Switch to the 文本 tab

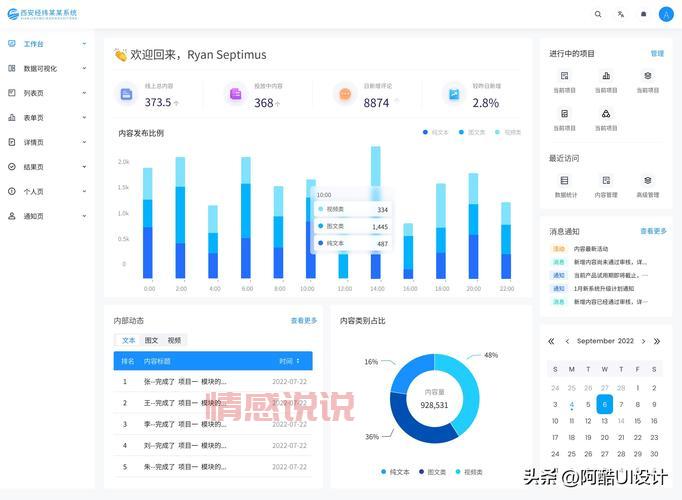(128, 340)
